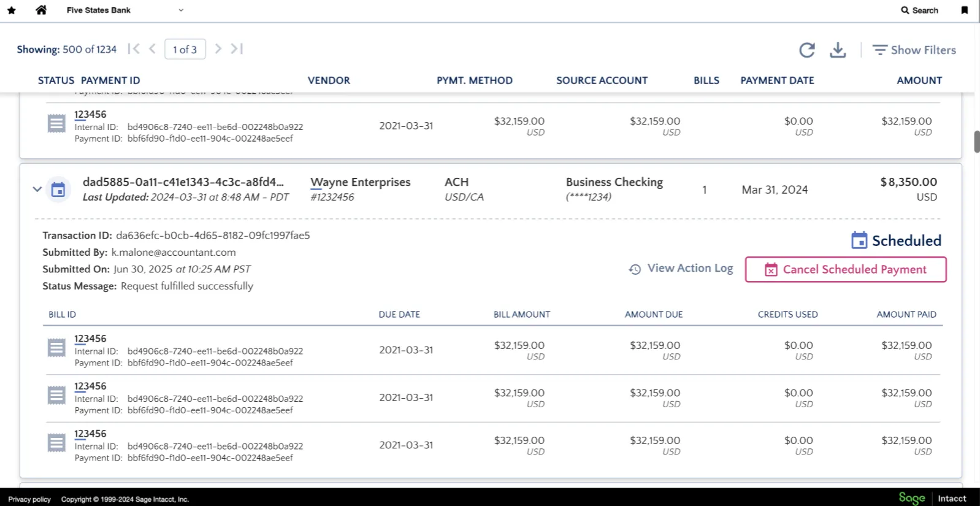Sort by the Pymt. Method column header

click(x=475, y=80)
